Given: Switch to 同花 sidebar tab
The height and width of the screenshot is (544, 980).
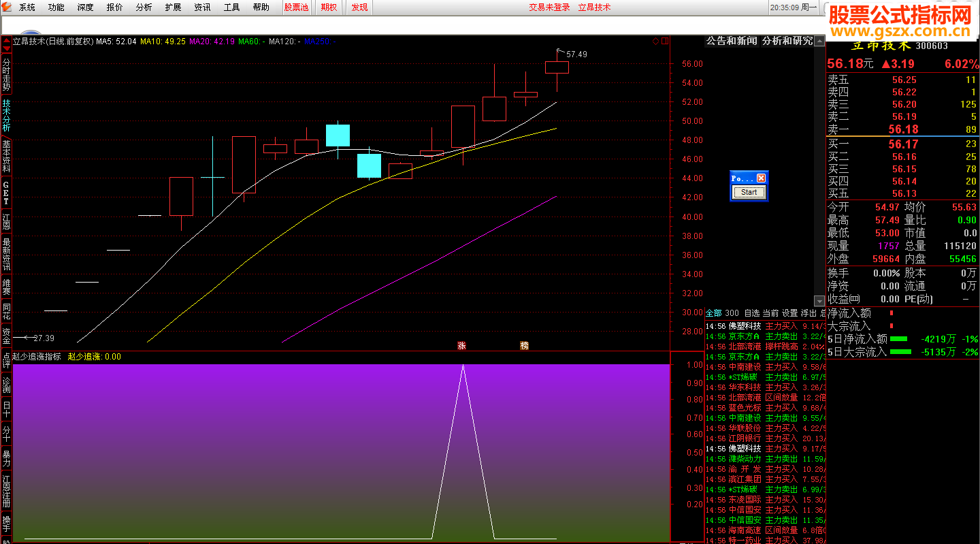Looking at the screenshot, I should pyautogui.click(x=6, y=311).
